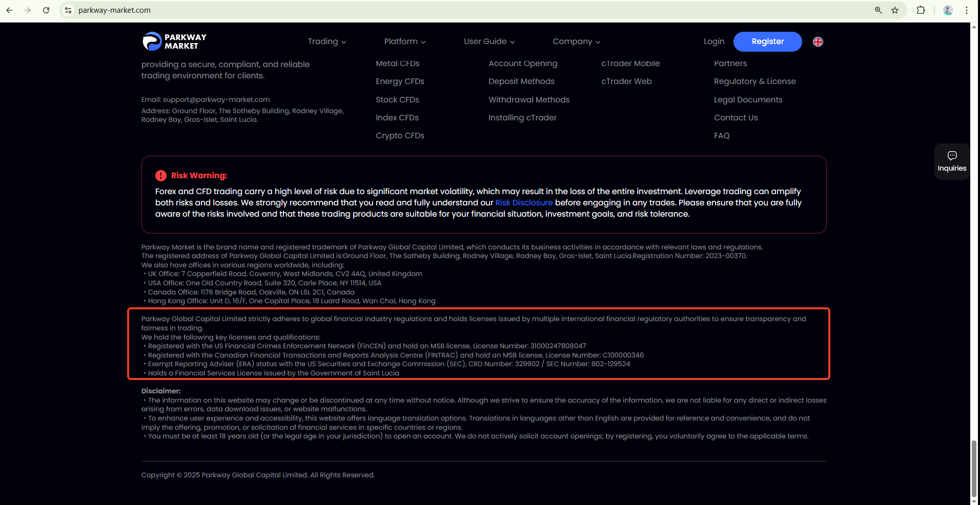Click 'We hold the following key licenses' text
Screen dimensions: 980x505
(x=231, y=338)
